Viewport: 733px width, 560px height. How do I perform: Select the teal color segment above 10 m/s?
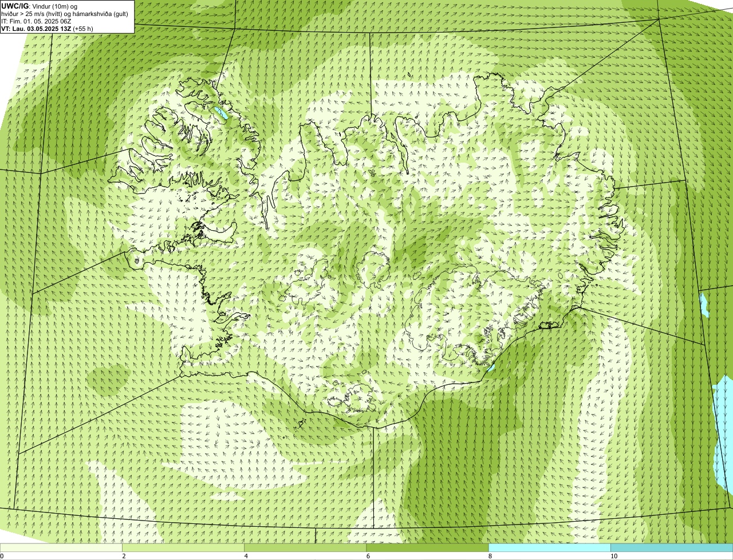point(672,548)
